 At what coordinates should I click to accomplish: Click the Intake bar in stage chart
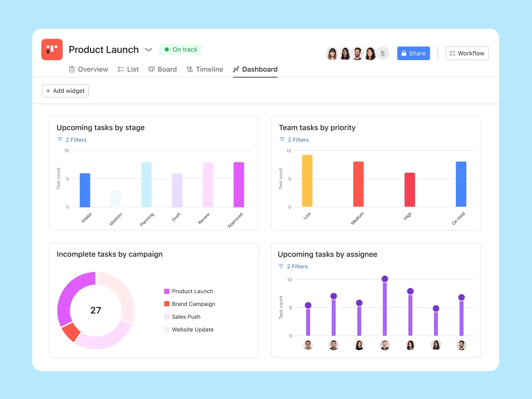85,190
